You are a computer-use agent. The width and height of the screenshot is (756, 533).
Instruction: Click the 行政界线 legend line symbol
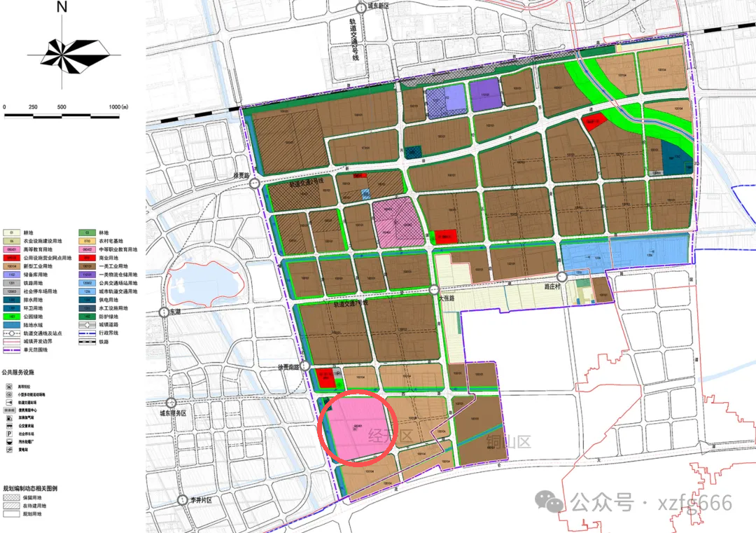point(87,333)
